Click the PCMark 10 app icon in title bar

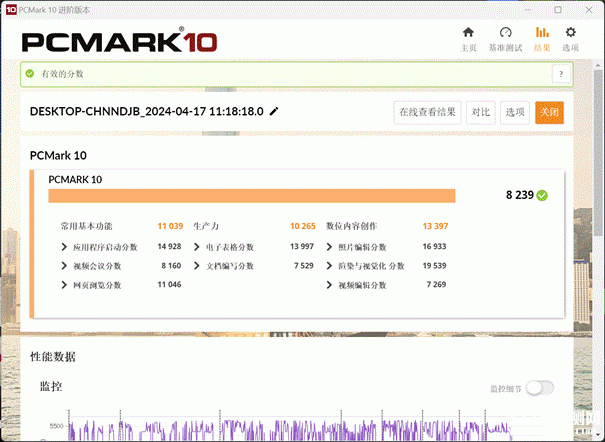pos(11,9)
